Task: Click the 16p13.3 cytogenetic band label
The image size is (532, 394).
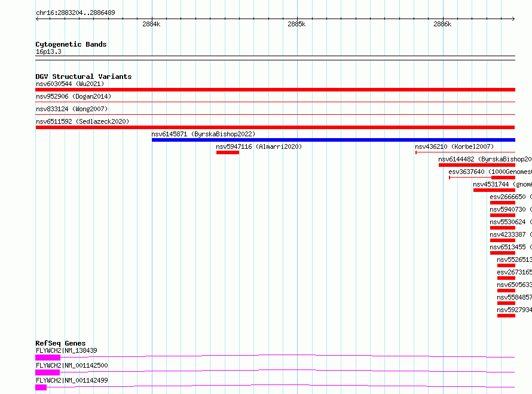Action: pos(48,51)
